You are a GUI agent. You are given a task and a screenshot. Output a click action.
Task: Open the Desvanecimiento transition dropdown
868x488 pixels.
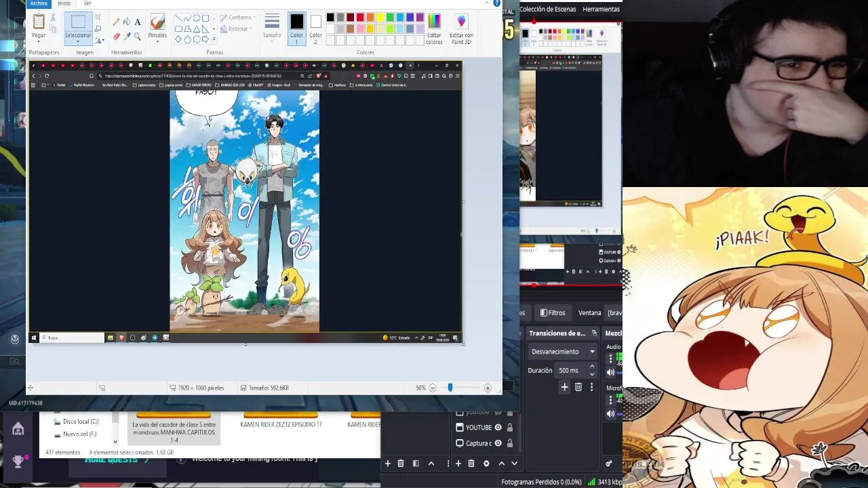[x=563, y=352]
